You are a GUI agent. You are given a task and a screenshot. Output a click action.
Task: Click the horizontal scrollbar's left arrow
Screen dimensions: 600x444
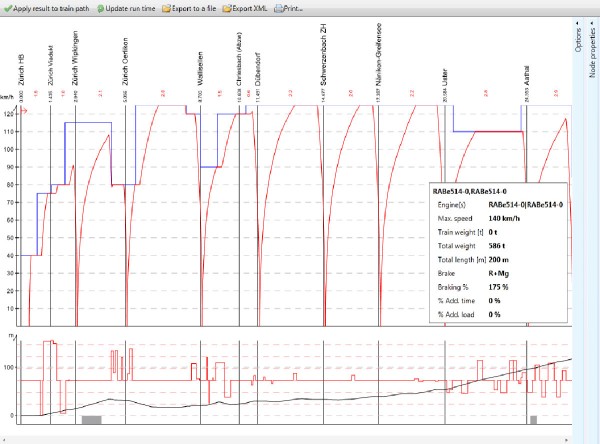click(4, 438)
